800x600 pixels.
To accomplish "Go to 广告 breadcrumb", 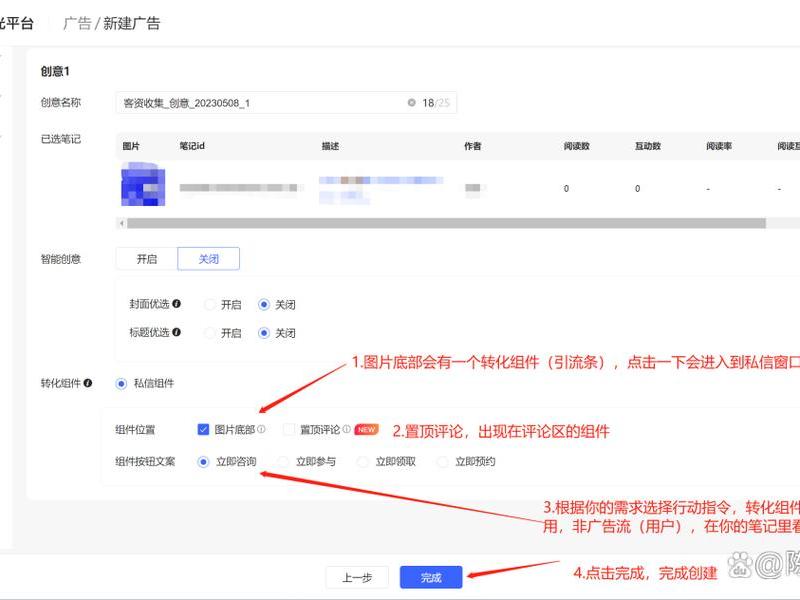I will pos(77,23).
